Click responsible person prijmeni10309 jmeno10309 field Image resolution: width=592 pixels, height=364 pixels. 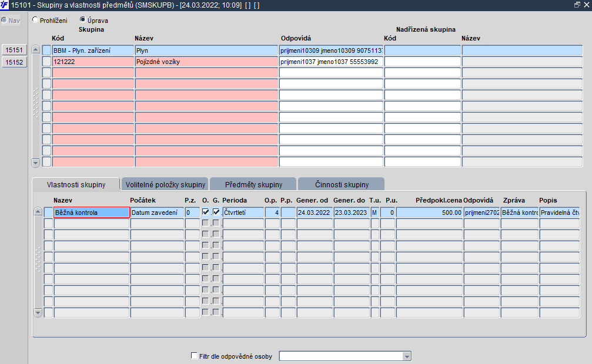(x=331, y=50)
